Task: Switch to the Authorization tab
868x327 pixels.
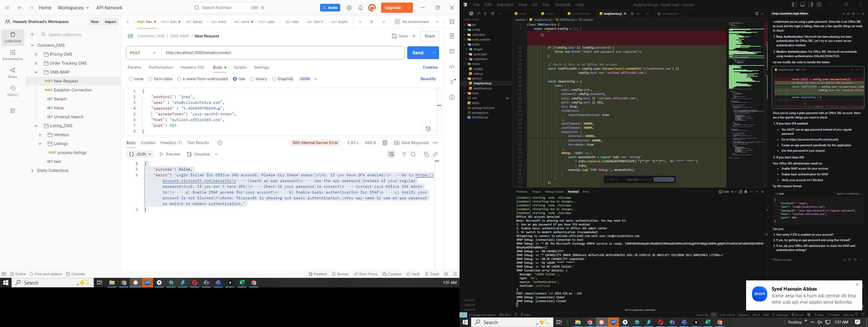Action: click(161, 67)
